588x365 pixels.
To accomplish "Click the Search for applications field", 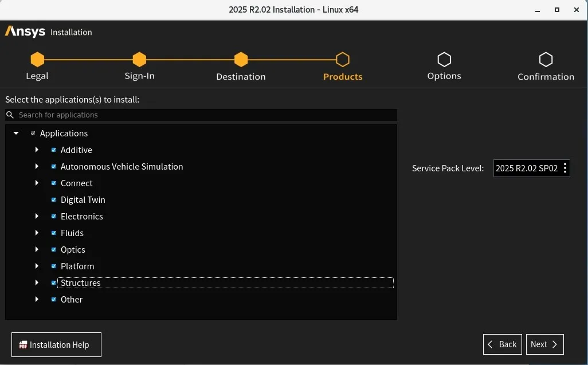I will click(201, 115).
